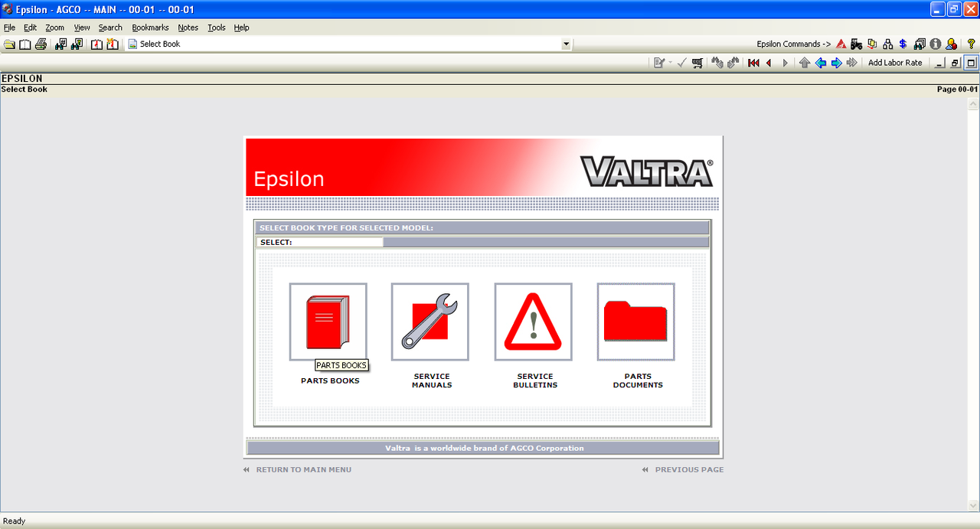
Task: Click the gray information circle icon
Action: point(936,44)
